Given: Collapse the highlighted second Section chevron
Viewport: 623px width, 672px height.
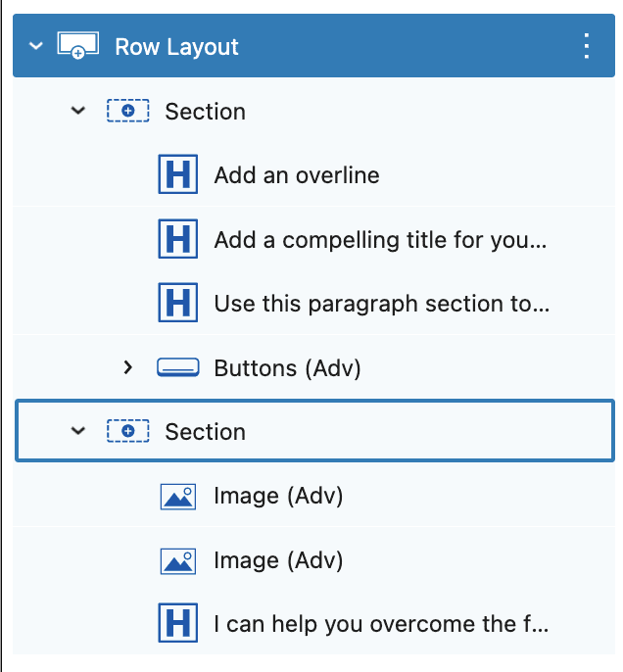Looking at the screenshot, I should (x=78, y=431).
